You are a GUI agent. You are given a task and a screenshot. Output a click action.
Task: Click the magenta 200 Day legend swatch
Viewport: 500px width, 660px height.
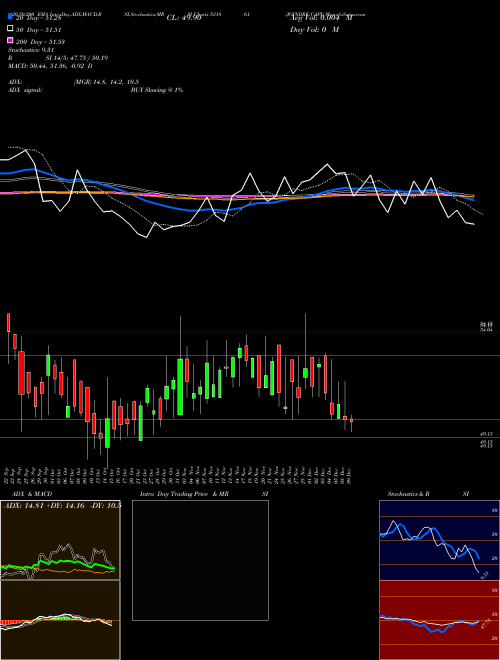(10, 40)
